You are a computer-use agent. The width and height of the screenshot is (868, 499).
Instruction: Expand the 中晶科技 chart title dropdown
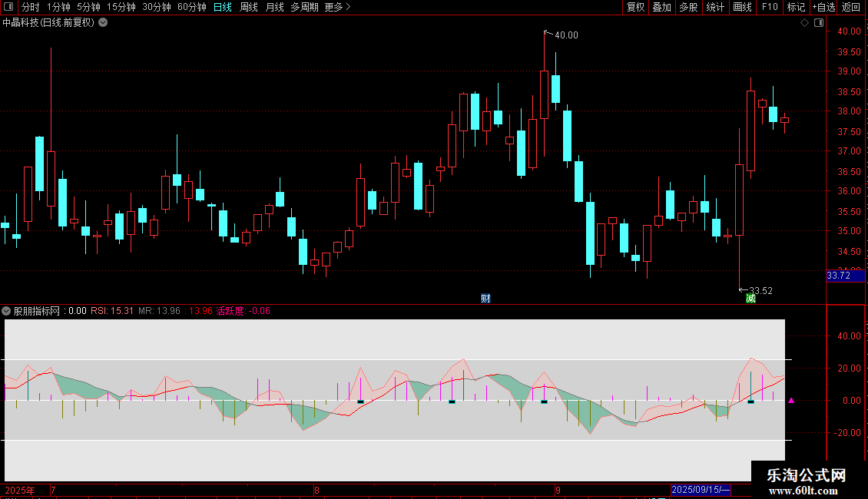click(x=103, y=23)
